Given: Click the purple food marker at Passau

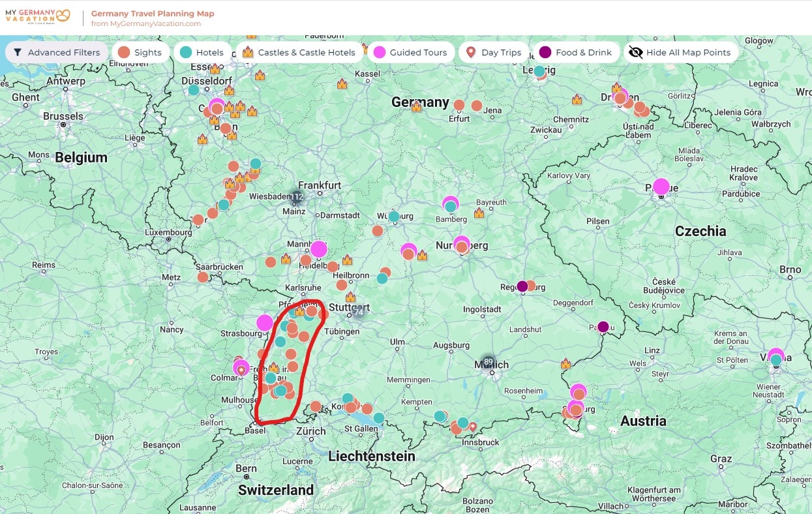Looking at the screenshot, I should pyautogui.click(x=603, y=326).
